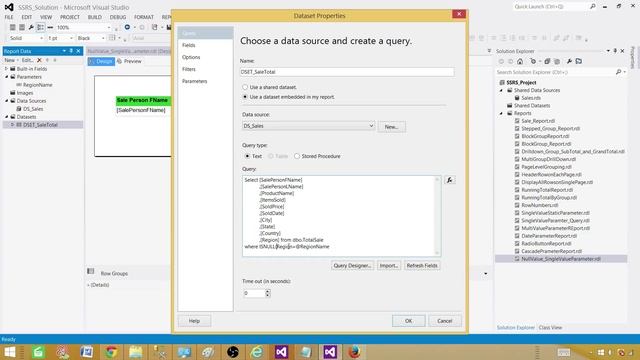Screen dimensions: 640x360
Task: Select 'Use a shared dataset' option
Action: coord(245,87)
